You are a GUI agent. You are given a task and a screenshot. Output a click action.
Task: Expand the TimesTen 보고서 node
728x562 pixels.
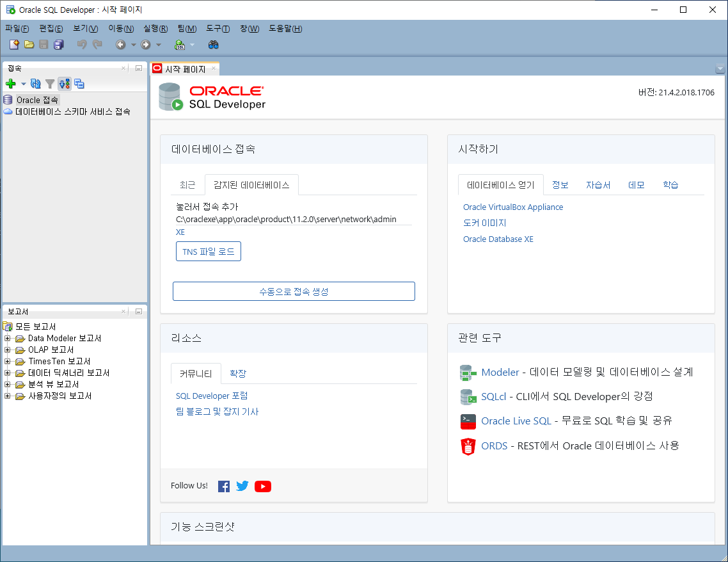click(x=8, y=362)
